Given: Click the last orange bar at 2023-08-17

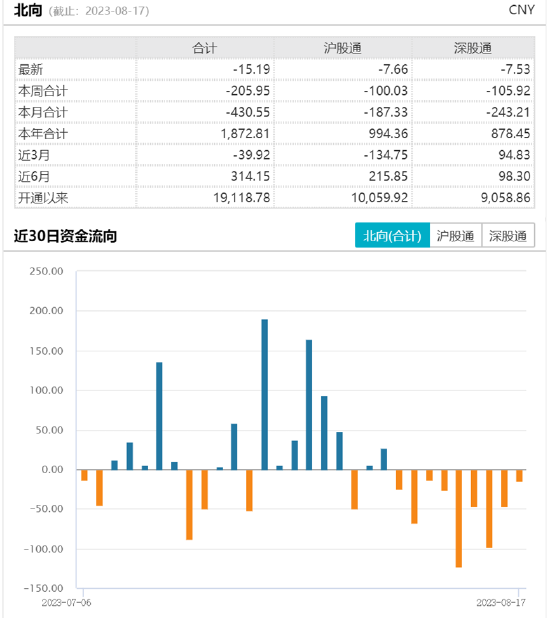Looking at the screenshot, I should pyautogui.click(x=519, y=475).
